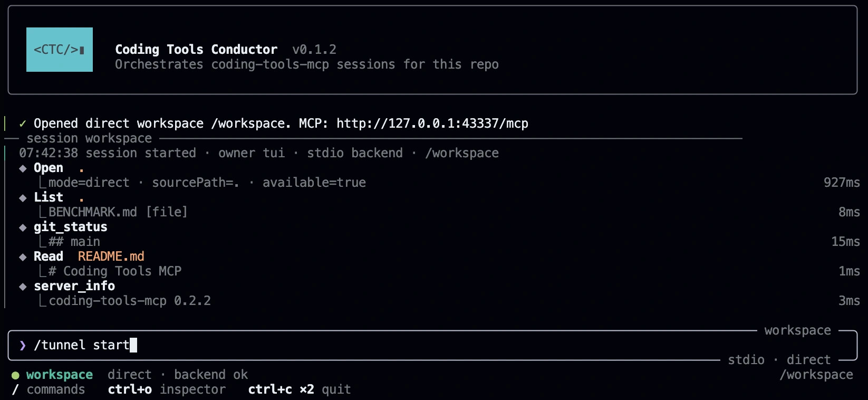
Task: Click the ctrl+o inspector shortcut hint
Action: coord(167,389)
